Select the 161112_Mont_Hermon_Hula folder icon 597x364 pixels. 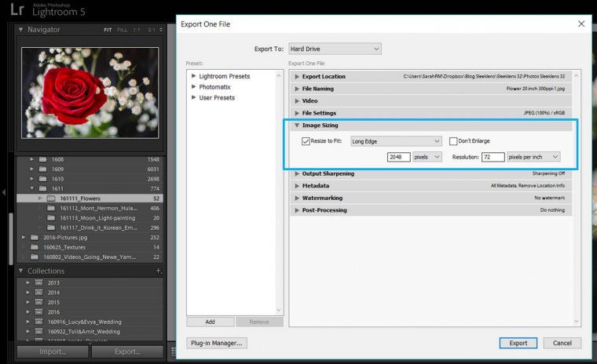pyautogui.click(x=51, y=208)
